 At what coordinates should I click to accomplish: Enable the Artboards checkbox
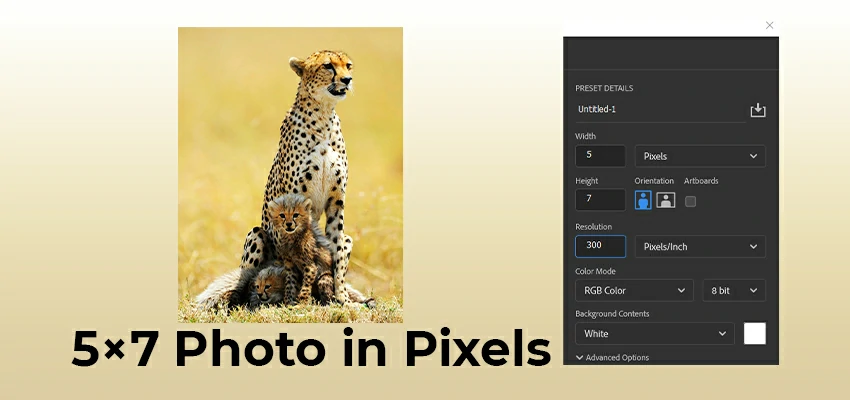click(x=690, y=201)
